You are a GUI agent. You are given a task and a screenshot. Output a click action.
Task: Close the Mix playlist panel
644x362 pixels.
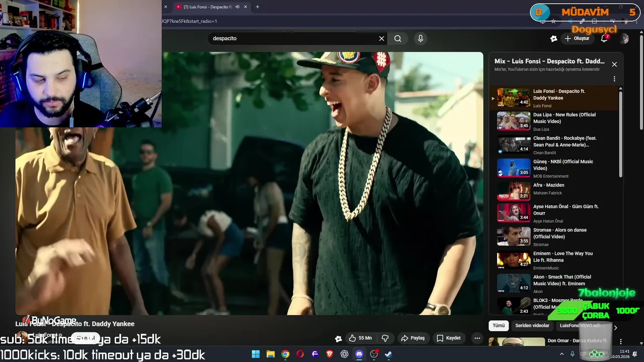(x=614, y=64)
